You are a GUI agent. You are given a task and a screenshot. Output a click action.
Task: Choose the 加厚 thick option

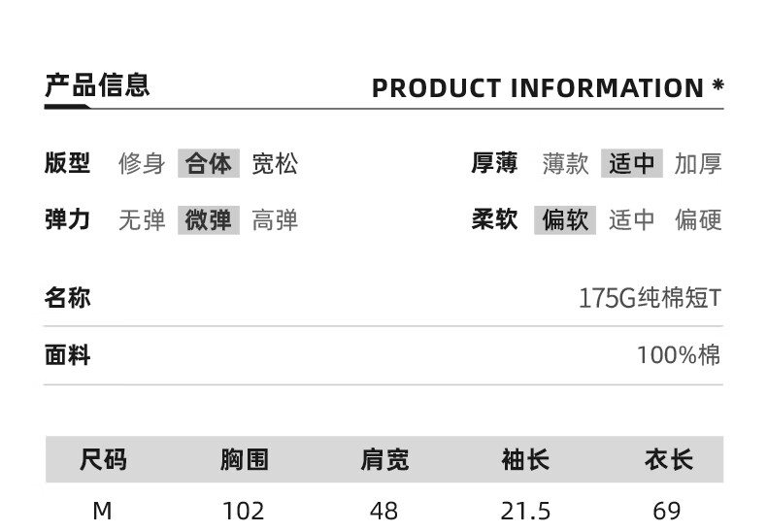698,163
